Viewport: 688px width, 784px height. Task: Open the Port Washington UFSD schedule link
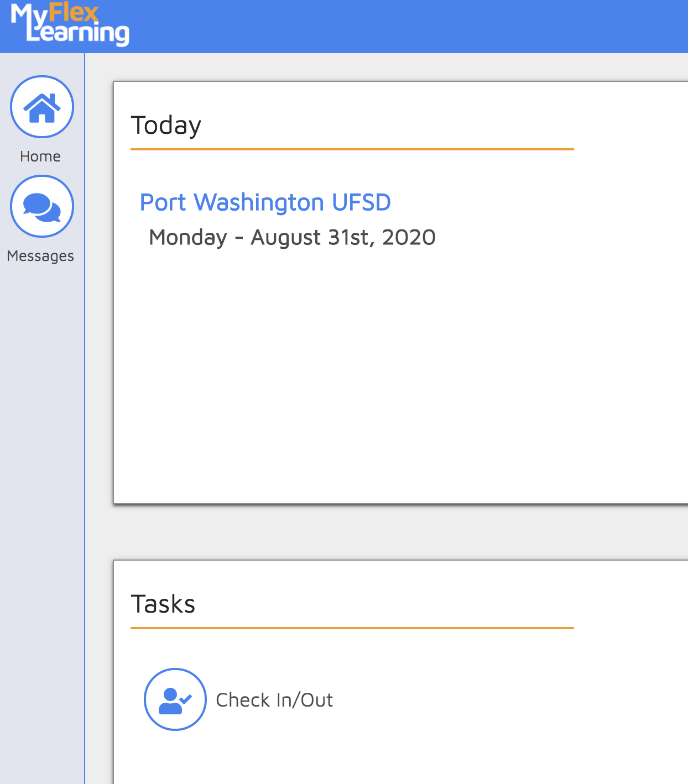pyautogui.click(x=265, y=202)
